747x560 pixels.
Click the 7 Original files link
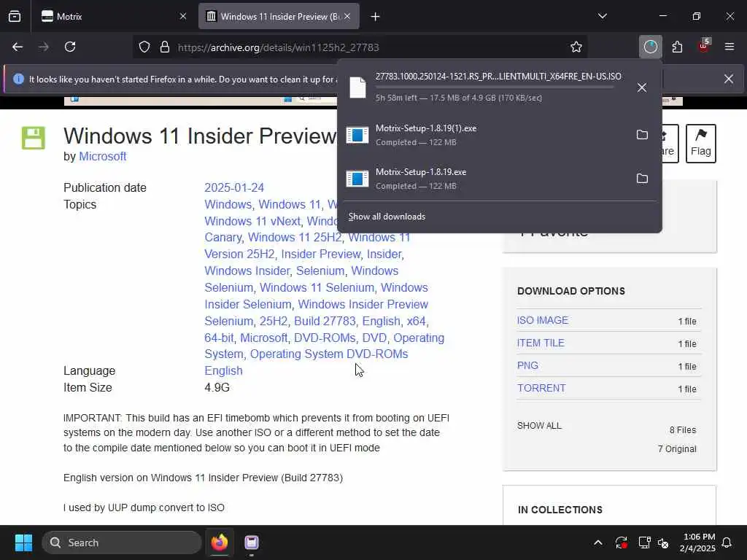point(677,449)
